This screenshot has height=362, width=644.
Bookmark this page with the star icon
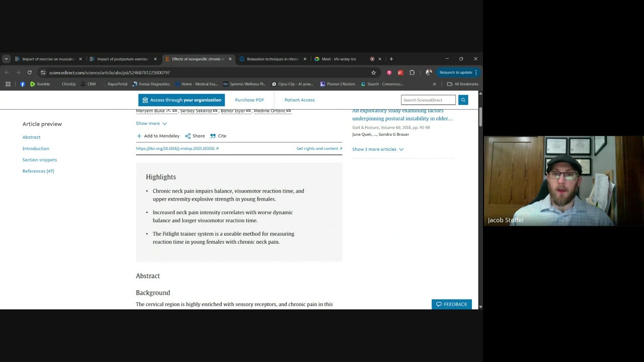(373, 72)
